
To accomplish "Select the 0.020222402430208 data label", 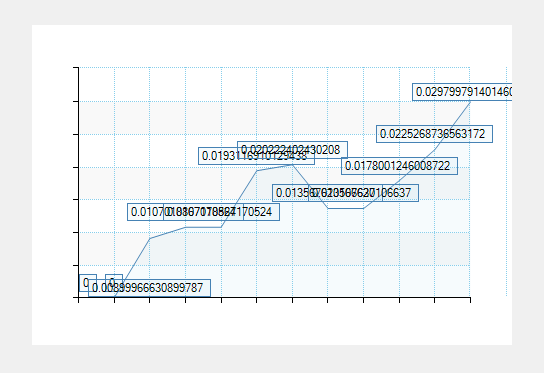I will [292, 150].
